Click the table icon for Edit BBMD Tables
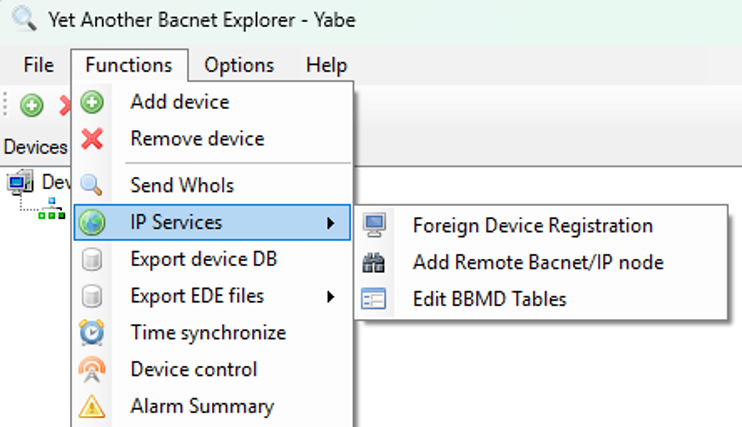 [x=373, y=299]
